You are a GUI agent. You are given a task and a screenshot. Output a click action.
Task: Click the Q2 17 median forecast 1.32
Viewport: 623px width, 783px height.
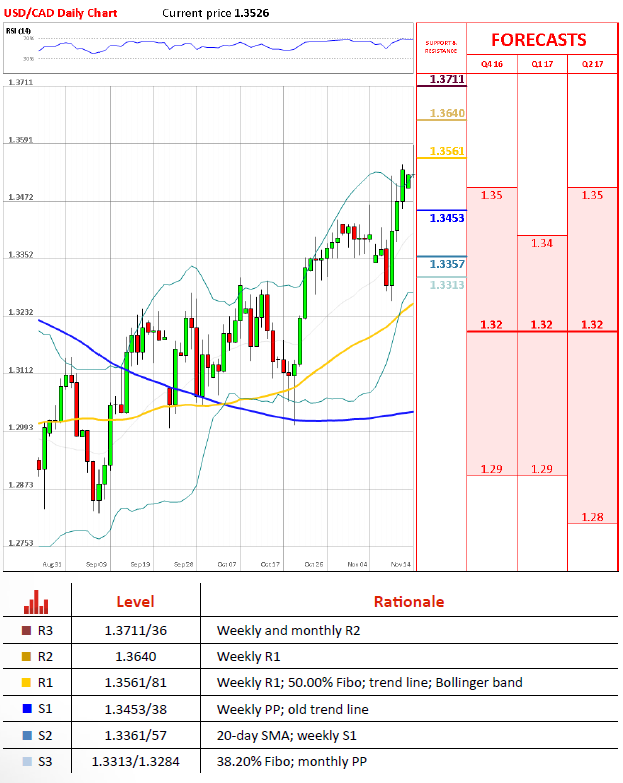pos(593,325)
